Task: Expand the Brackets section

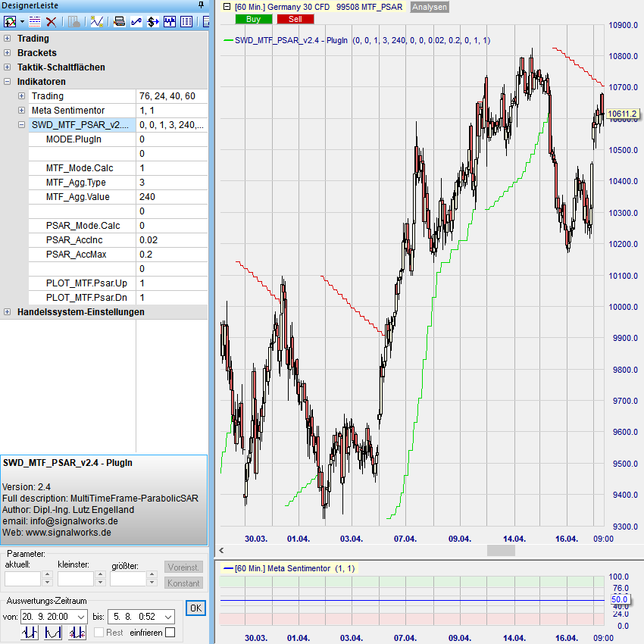Action: pos(7,53)
